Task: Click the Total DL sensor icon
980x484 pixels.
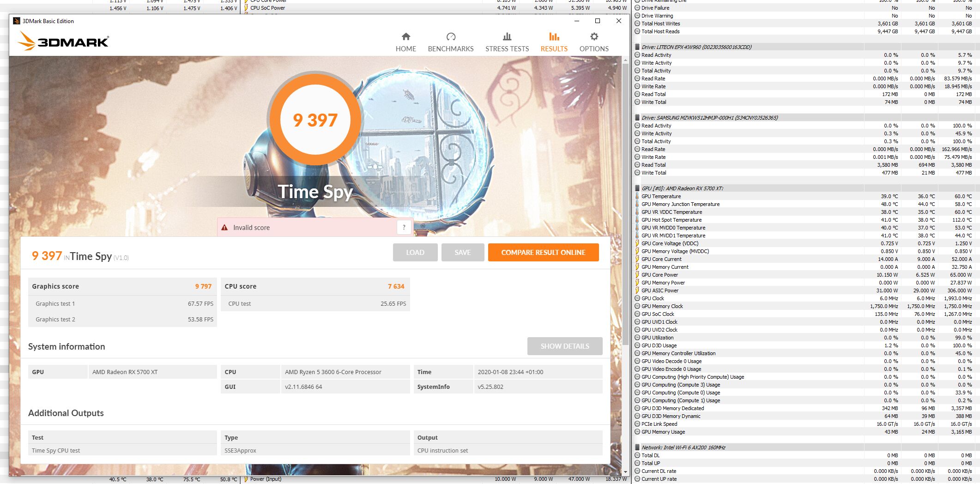Action: pyautogui.click(x=637, y=455)
